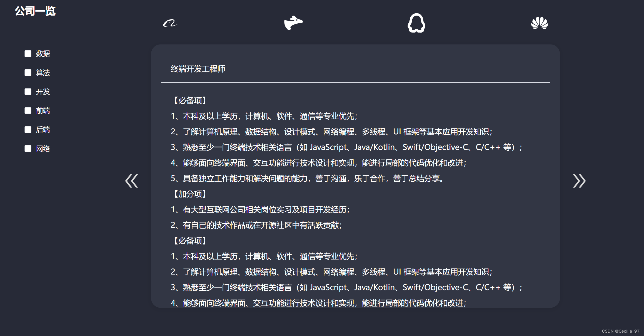Viewport: 644px width, 336px height.
Task: Click the first 【必备项】 section heading
Action: tap(190, 101)
